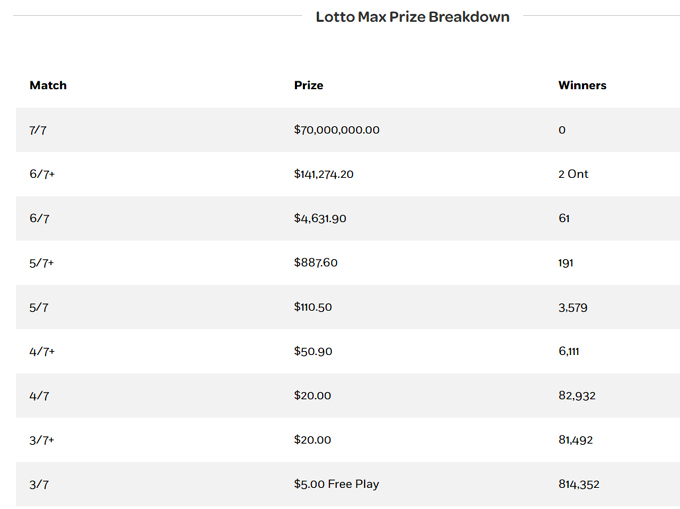The image size is (680, 509).
Task: Click the $5.00 Free Play prize
Action: [x=336, y=484]
